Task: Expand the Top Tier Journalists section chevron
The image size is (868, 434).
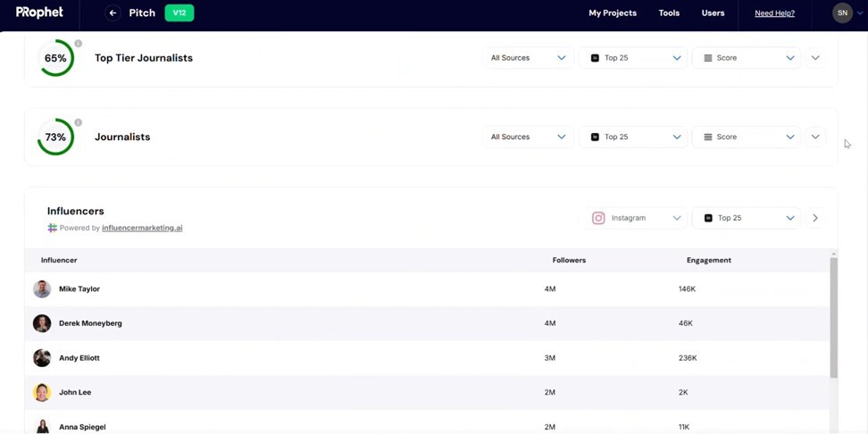Action: pyautogui.click(x=815, y=58)
